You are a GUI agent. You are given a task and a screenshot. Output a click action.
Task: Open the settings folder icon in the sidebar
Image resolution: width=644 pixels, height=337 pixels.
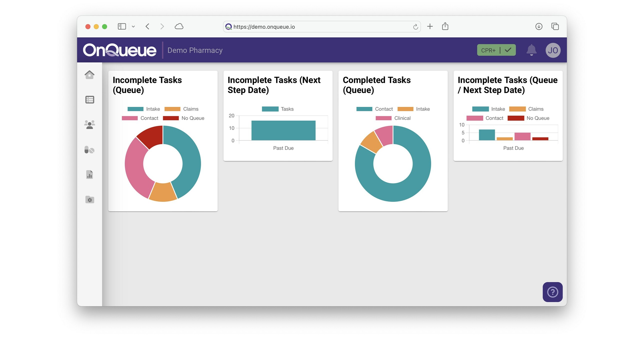(x=90, y=200)
